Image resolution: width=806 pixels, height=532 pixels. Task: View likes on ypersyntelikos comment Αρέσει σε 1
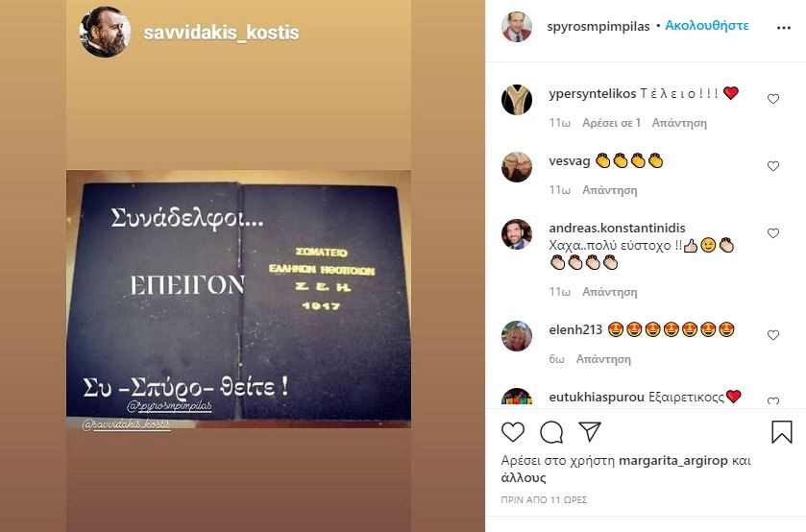point(611,123)
